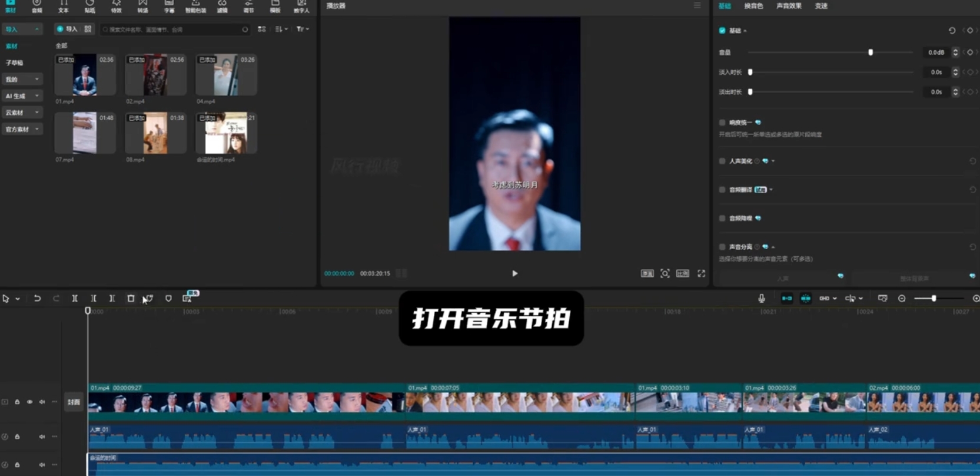Image resolution: width=980 pixels, height=476 pixels.
Task: Click the fullscreen icon in the player
Action: click(x=701, y=273)
